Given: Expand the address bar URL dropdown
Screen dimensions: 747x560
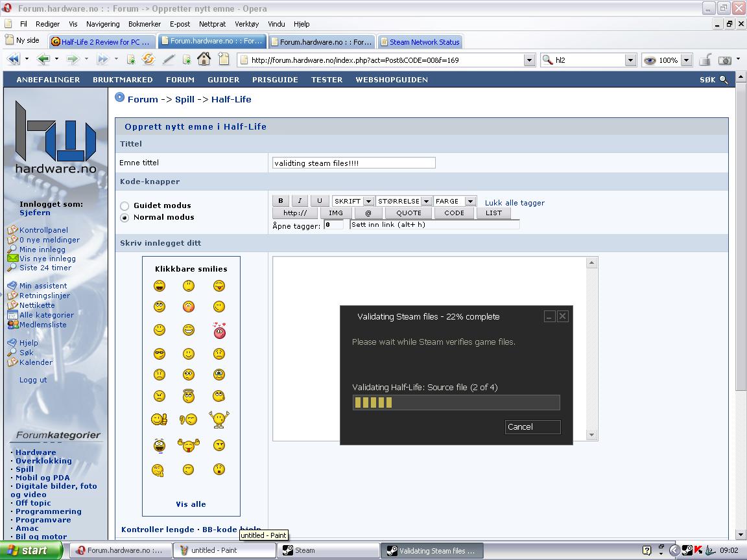Looking at the screenshot, I should (529, 60).
